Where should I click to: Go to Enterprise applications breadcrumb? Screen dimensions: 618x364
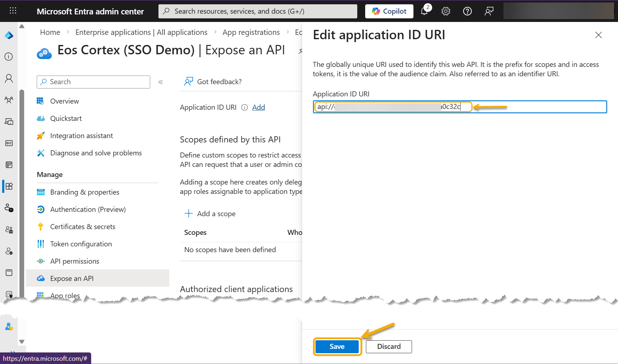(x=141, y=32)
